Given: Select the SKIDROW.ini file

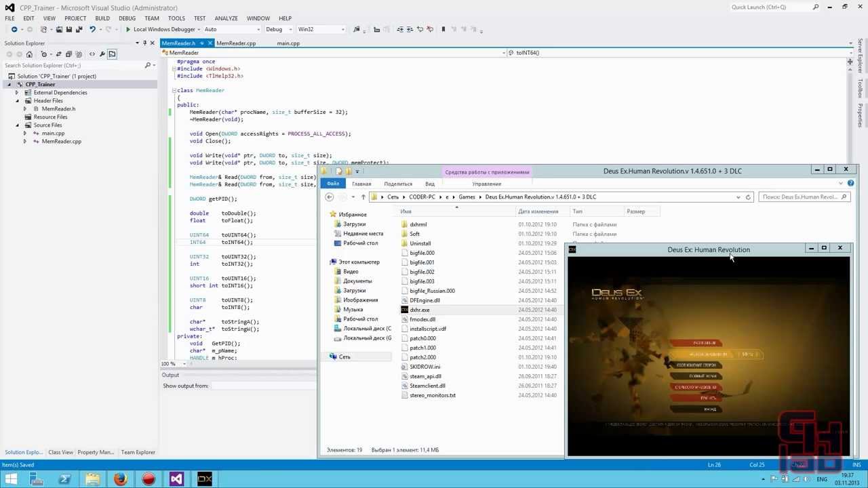Looking at the screenshot, I should tap(425, 367).
